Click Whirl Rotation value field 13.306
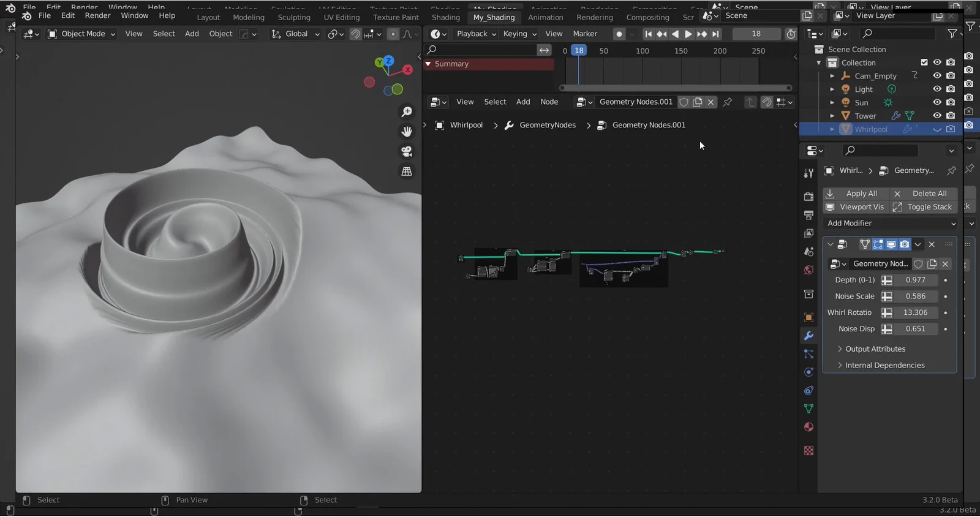 click(916, 313)
